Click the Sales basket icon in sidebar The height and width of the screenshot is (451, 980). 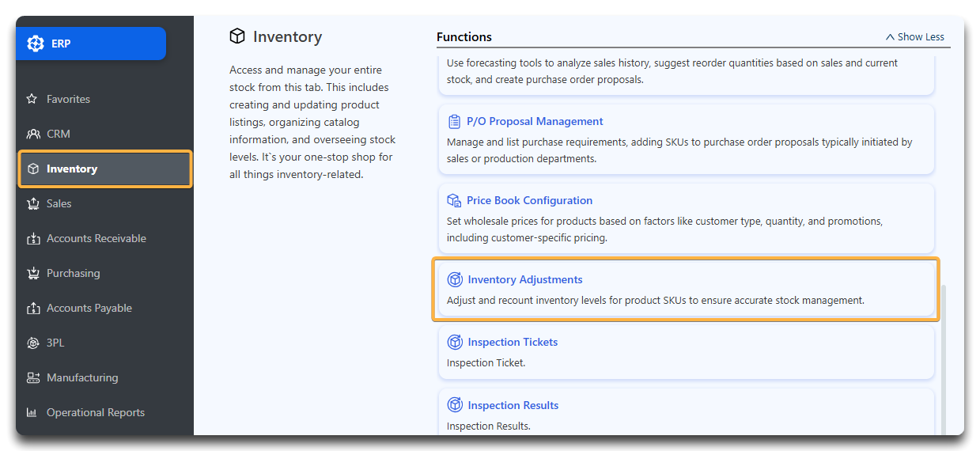click(32, 203)
